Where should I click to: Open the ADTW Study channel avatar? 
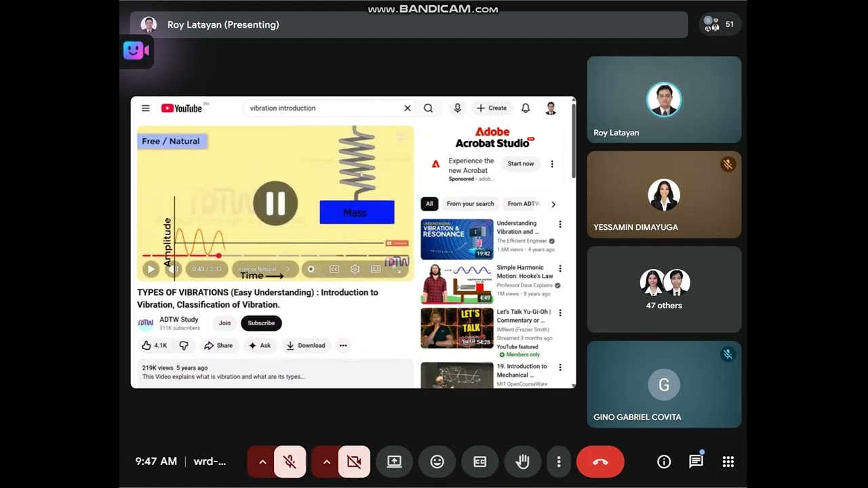point(146,324)
